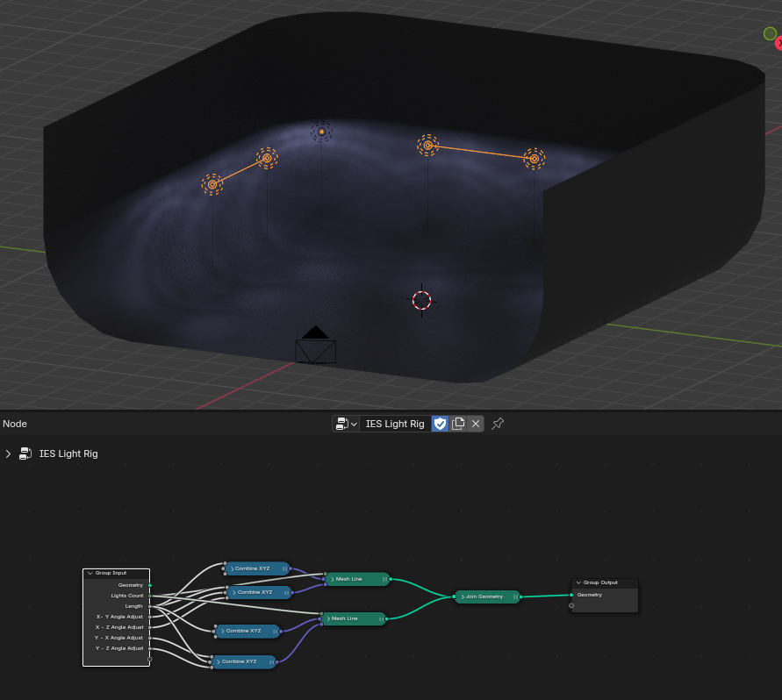Select the center point light above the haze
Image resolution: width=782 pixels, height=700 pixels.
click(321, 132)
